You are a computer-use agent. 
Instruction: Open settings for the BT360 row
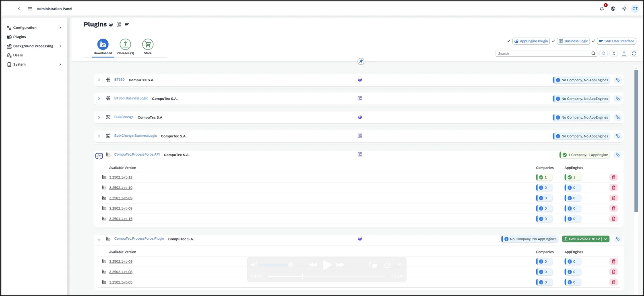617,80
